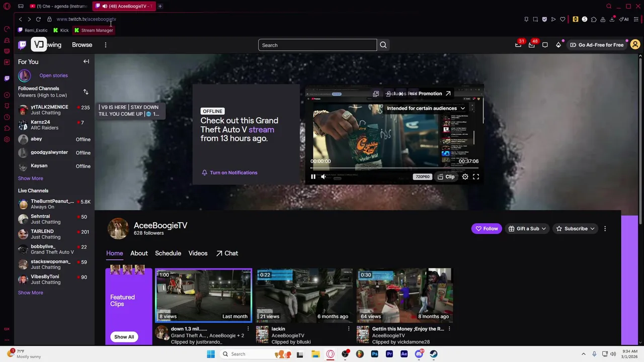Open Opera AI assistant icon
The width and height of the screenshot is (644, 362).
pyautogui.click(x=624, y=19)
